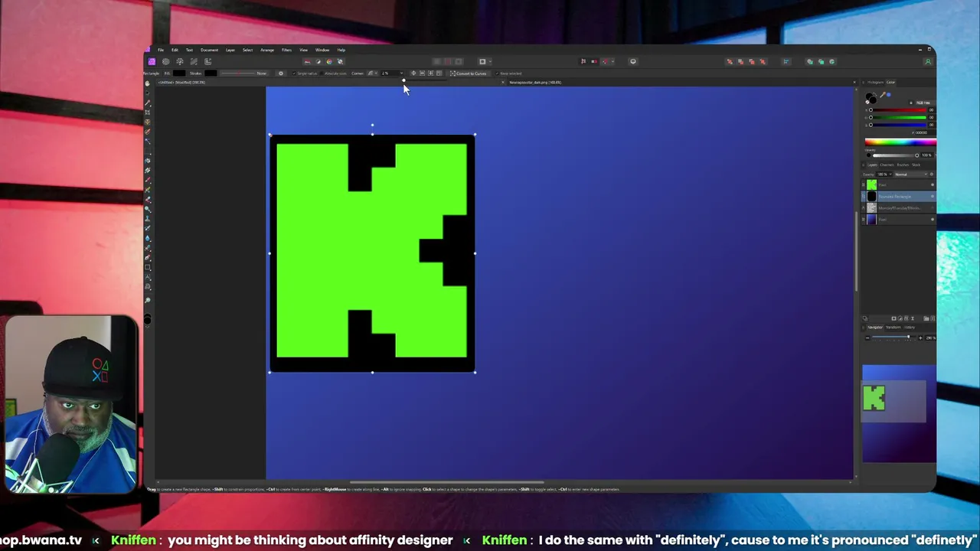The image size is (980, 551).
Task: Switch to the Transform tab
Action: click(893, 328)
